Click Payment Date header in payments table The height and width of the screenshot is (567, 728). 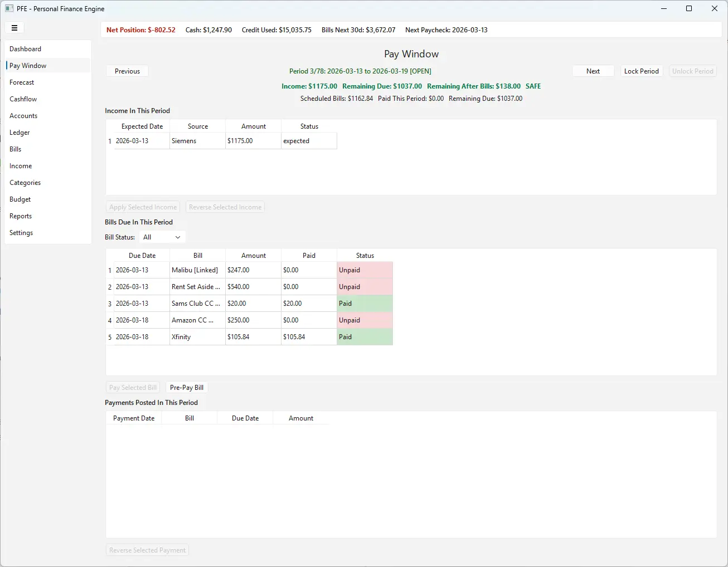click(134, 418)
